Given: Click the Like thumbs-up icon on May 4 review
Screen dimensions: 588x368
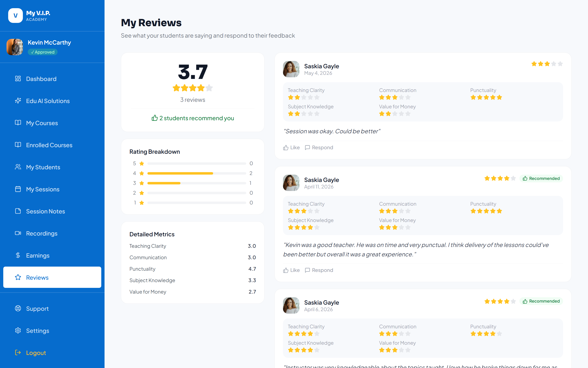Looking at the screenshot, I should 286,148.
